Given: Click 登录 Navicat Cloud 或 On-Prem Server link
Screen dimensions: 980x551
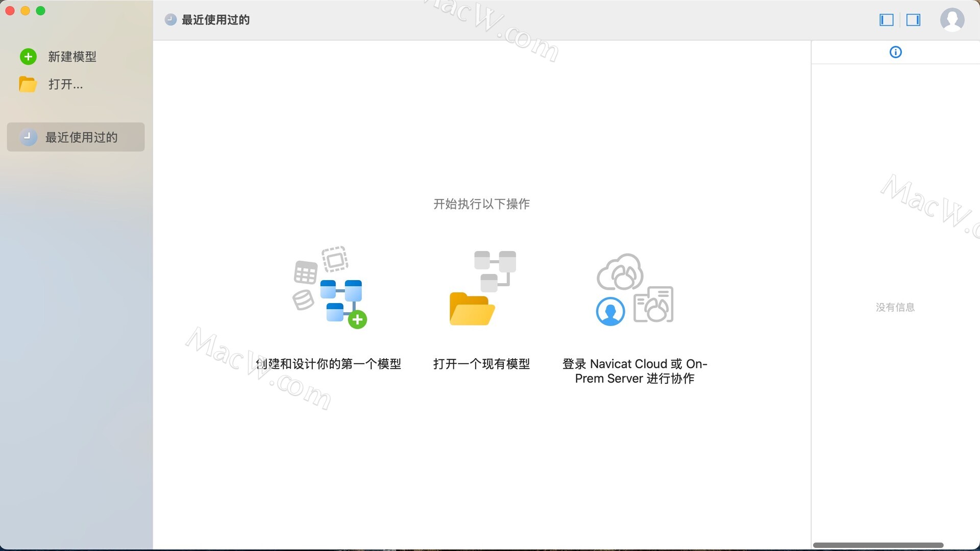Looking at the screenshot, I should pyautogui.click(x=634, y=371).
